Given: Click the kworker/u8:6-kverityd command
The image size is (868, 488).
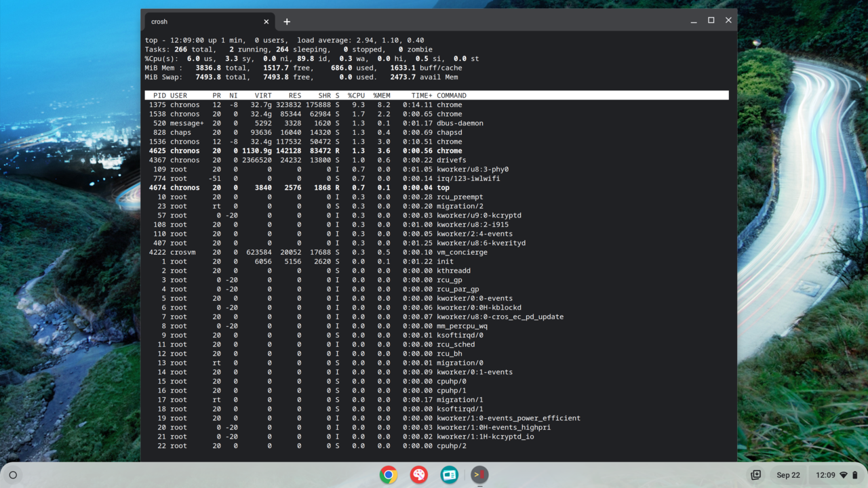Looking at the screenshot, I should pyautogui.click(x=481, y=243).
